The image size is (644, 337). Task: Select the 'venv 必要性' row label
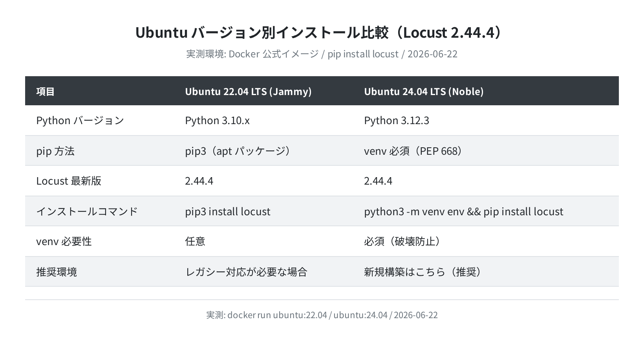[x=64, y=241]
